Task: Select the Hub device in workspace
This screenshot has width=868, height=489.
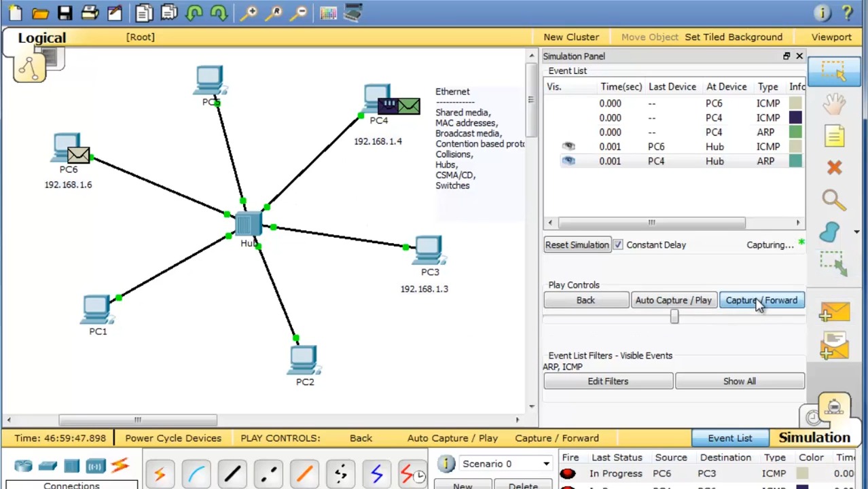Action: coord(248,225)
